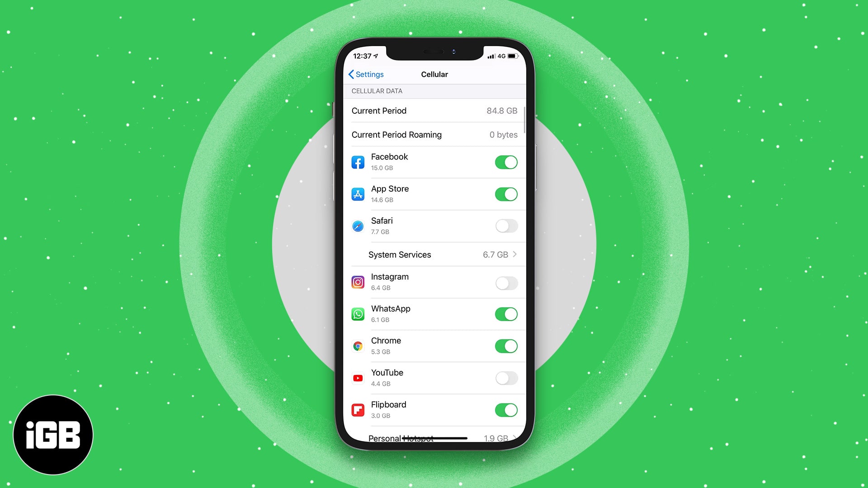Toggle Facebook cellular data off

pyautogui.click(x=505, y=162)
